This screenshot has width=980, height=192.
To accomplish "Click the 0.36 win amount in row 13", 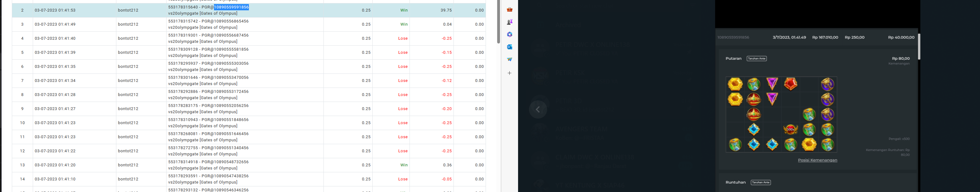I will (x=447, y=165).
